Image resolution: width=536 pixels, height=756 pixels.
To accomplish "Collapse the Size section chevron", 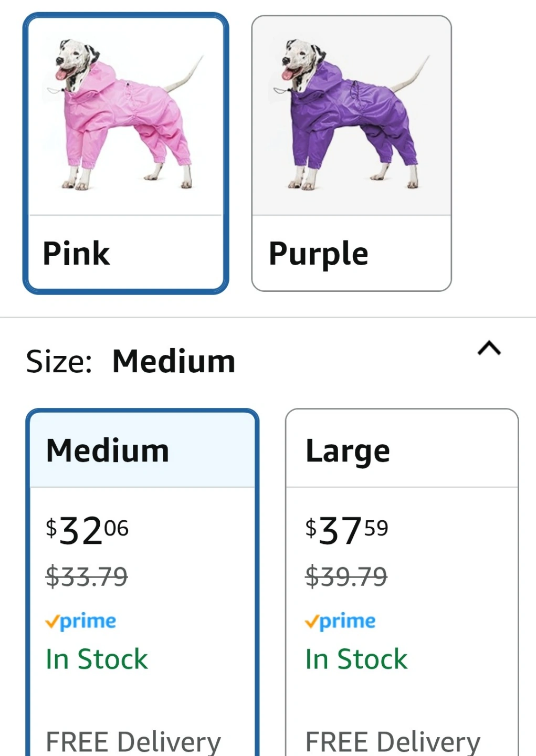I will click(489, 349).
